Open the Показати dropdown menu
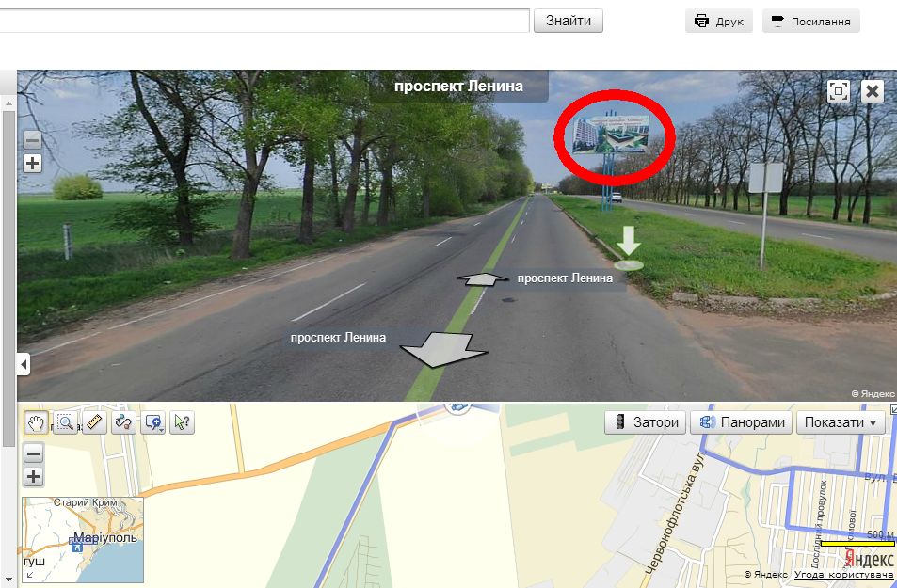 pyautogui.click(x=841, y=422)
